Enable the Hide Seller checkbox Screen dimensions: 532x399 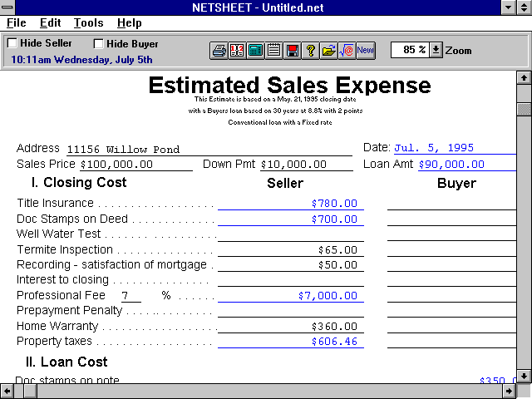click(x=12, y=43)
